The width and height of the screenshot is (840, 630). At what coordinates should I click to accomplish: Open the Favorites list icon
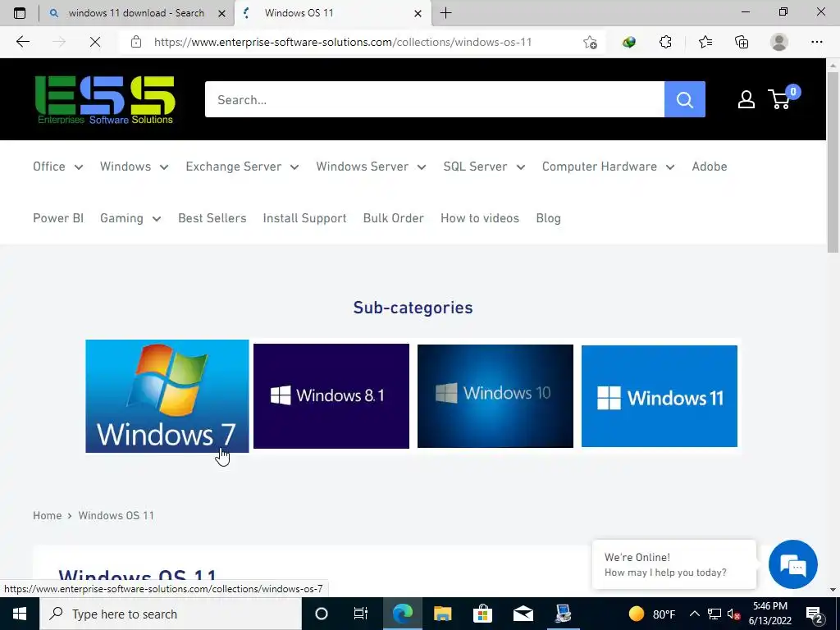(x=705, y=42)
